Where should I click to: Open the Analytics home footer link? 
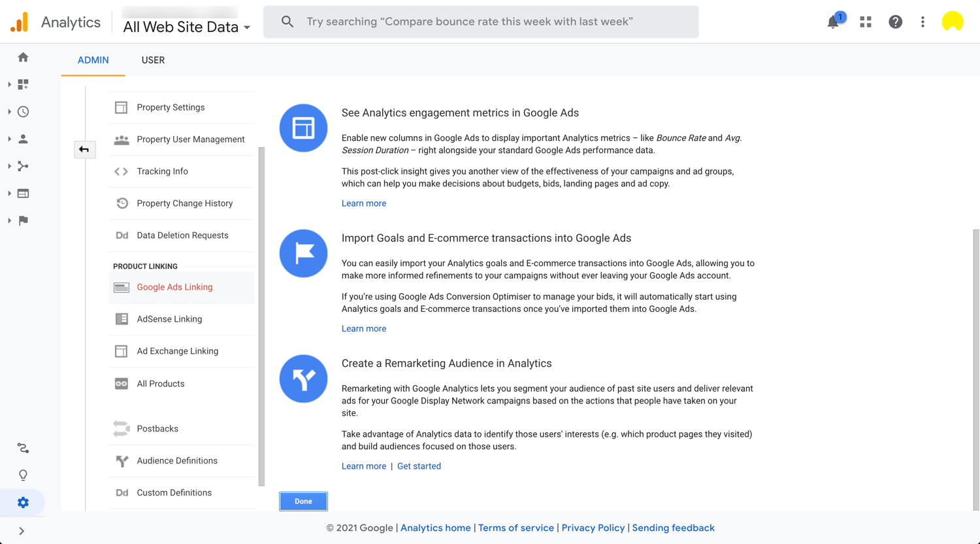pos(436,528)
